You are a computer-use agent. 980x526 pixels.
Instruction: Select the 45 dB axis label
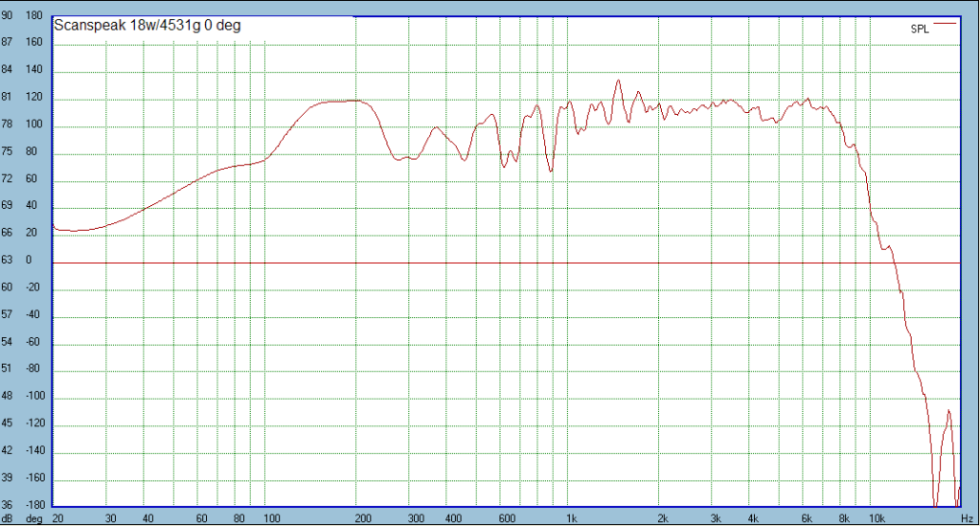point(7,423)
